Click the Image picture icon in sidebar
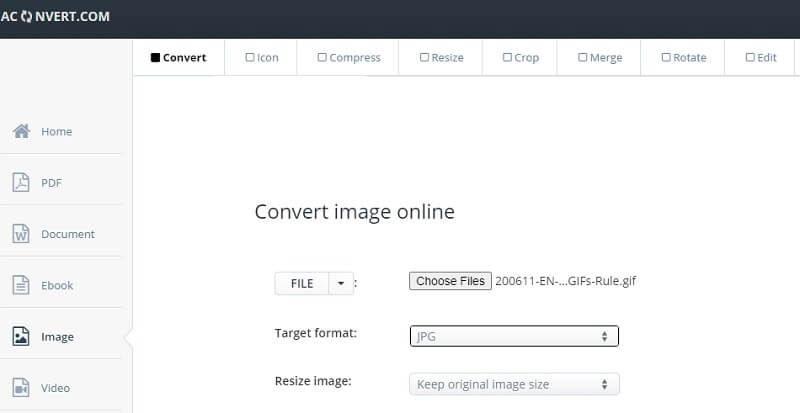This screenshot has width=800, height=413. 21,337
